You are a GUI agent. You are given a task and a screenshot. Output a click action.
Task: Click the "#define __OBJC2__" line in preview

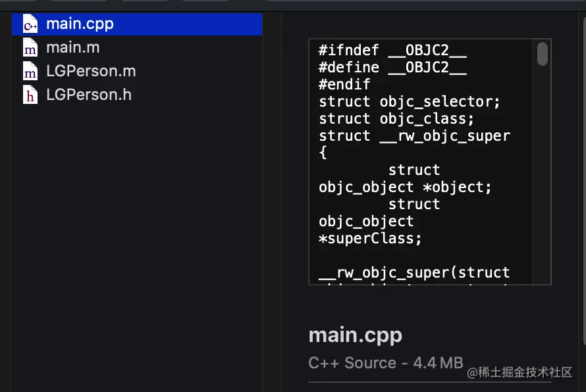click(392, 68)
